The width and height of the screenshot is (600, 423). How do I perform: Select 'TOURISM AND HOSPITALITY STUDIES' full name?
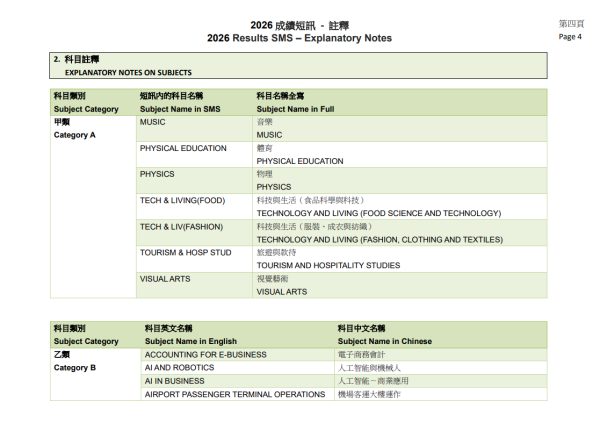pos(328,265)
